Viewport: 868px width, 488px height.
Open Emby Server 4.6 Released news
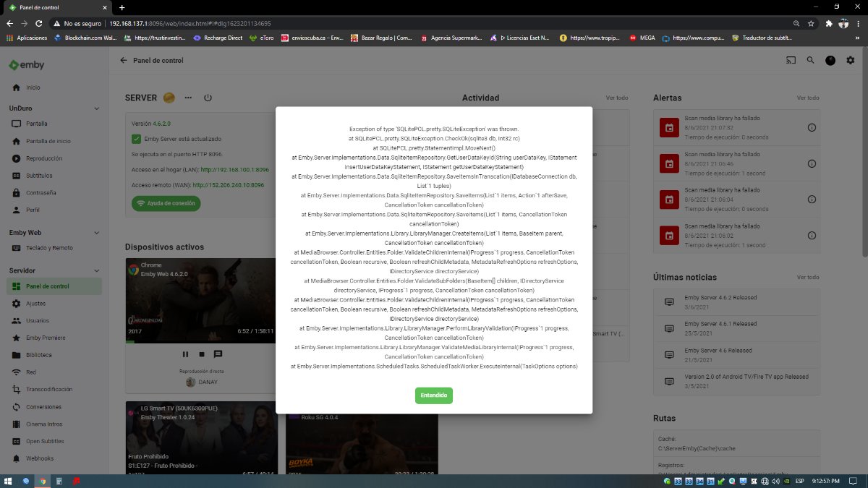736,355
